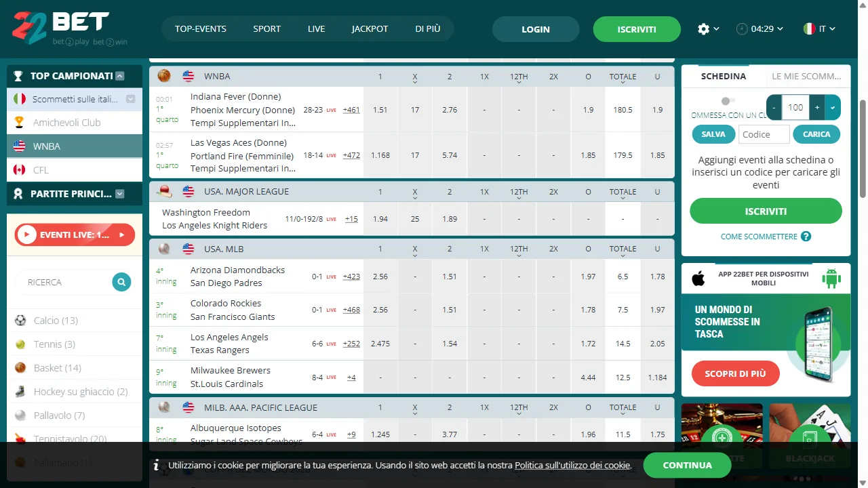This screenshot has height=488, width=868.
Task: Click the Apple app download icon
Action: click(x=698, y=278)
